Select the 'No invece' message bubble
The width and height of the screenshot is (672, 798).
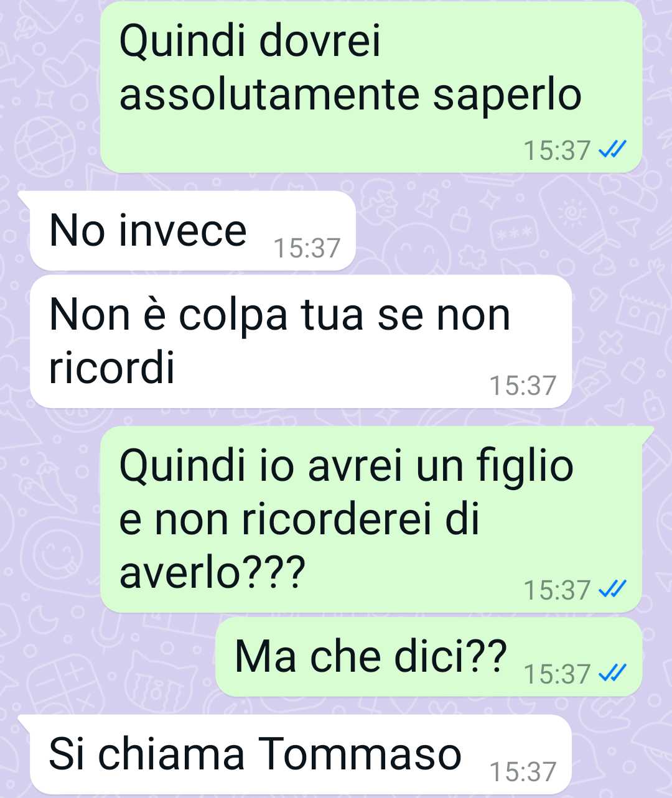tap(193, 231)
